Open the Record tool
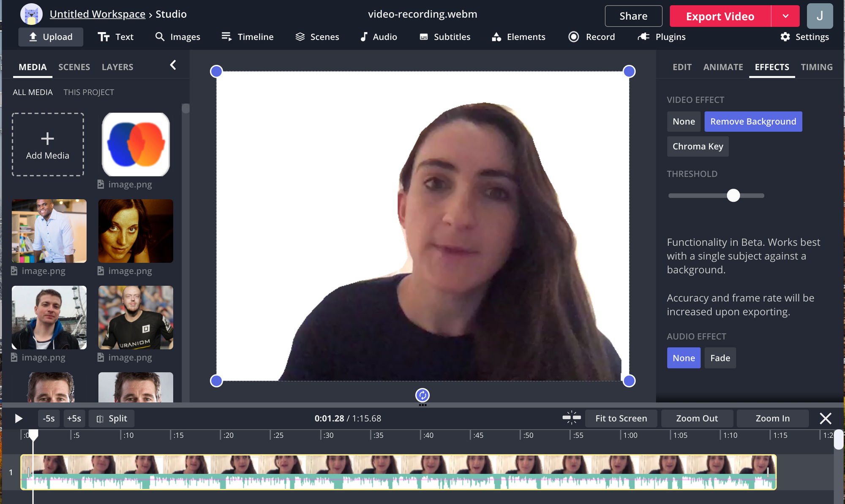The width and height of the screenshot is (845, 504). coord(591,37)
